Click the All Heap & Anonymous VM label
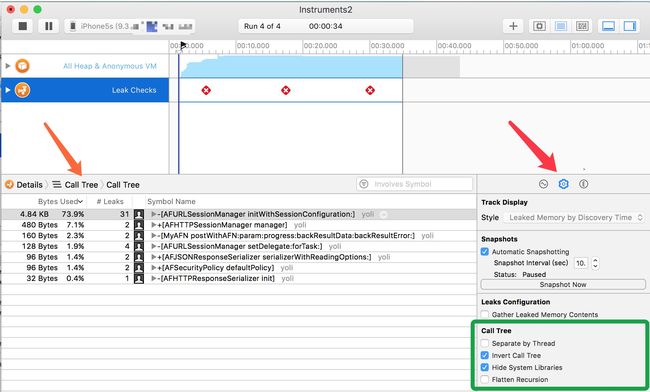Screen dimensions: 650x392 click(110, 66)
